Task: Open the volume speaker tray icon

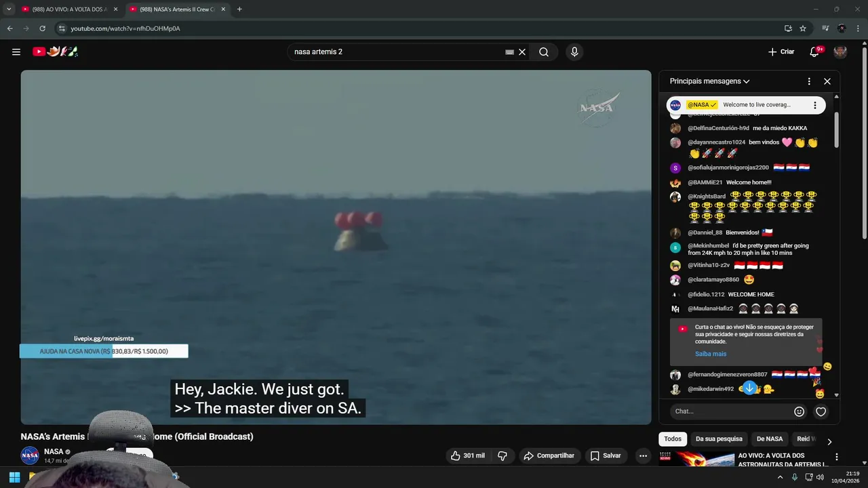Action: tap(820, 477)
